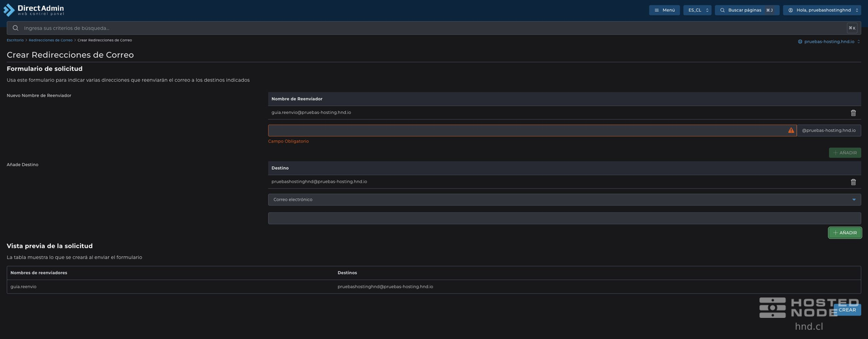Click the Destino column header
This screenshot has width=868, height=339.
[x=280, y=168]
